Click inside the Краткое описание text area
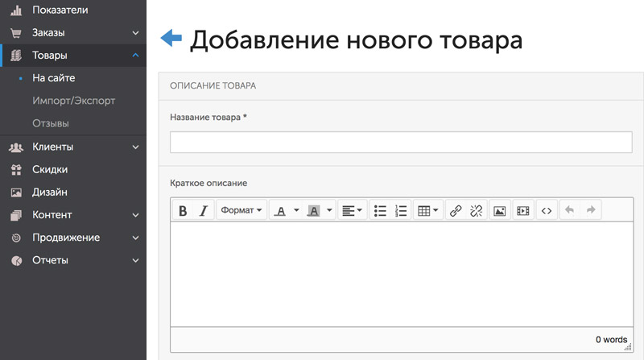644x360 pixels. pyautogui.click(x=402, y=274)
